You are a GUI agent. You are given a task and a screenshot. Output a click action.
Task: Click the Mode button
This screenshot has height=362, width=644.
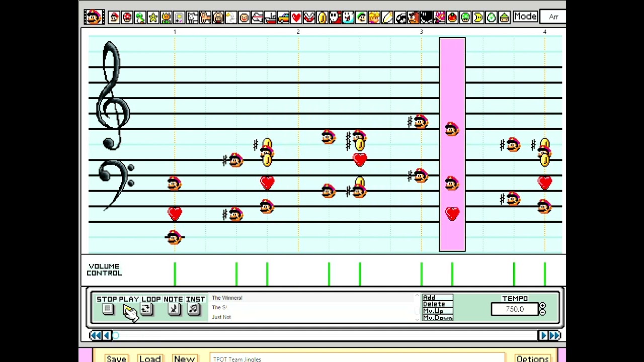(x=525, y=17)
